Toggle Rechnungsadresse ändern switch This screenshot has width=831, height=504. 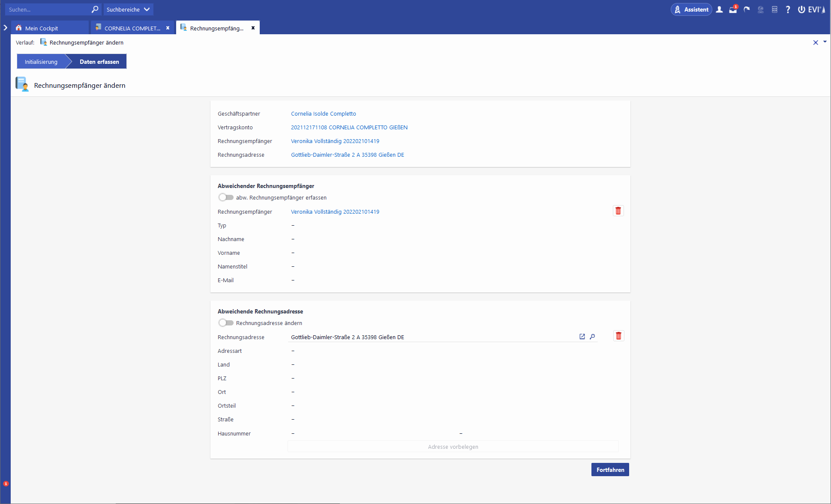point(226,323)
